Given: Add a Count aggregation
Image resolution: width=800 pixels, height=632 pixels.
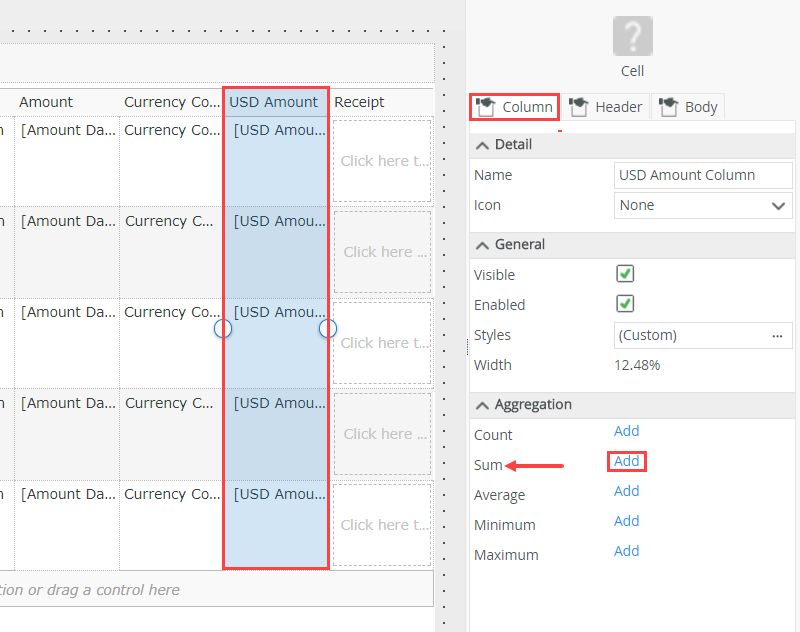Looking at the screenshot, I should coord(627,431).
